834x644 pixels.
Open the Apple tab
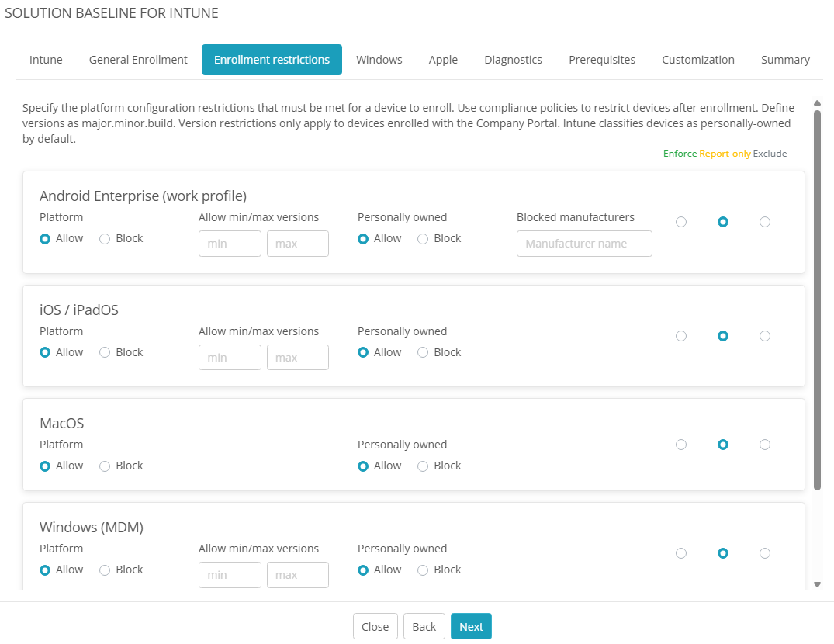tap(443, 60)
